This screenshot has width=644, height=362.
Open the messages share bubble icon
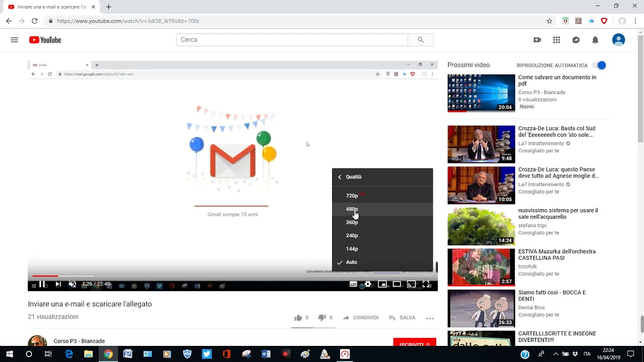tap(576, 40)
